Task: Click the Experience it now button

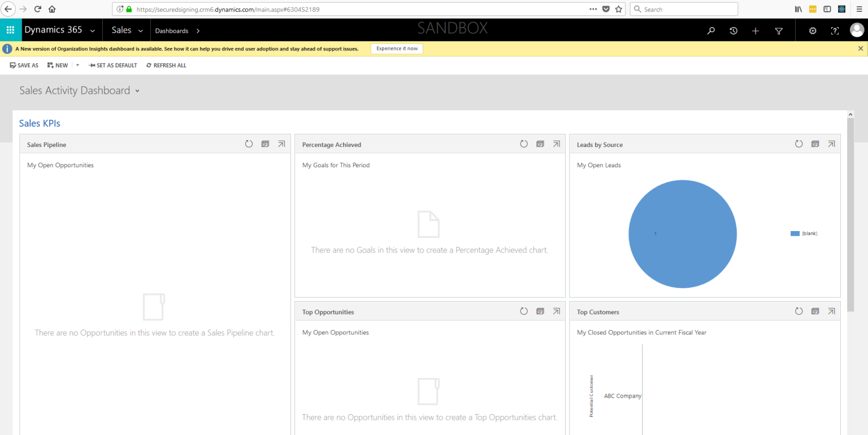Action: 397,49
